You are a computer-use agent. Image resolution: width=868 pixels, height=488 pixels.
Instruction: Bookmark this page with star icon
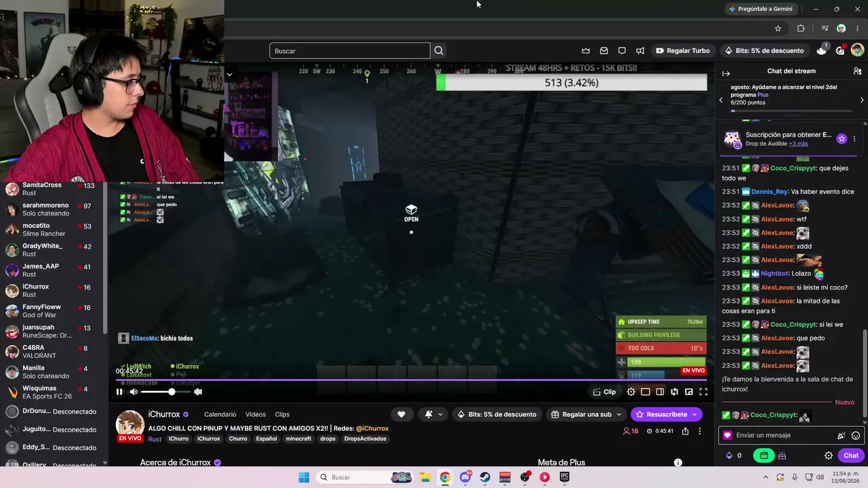click(778, 28)
